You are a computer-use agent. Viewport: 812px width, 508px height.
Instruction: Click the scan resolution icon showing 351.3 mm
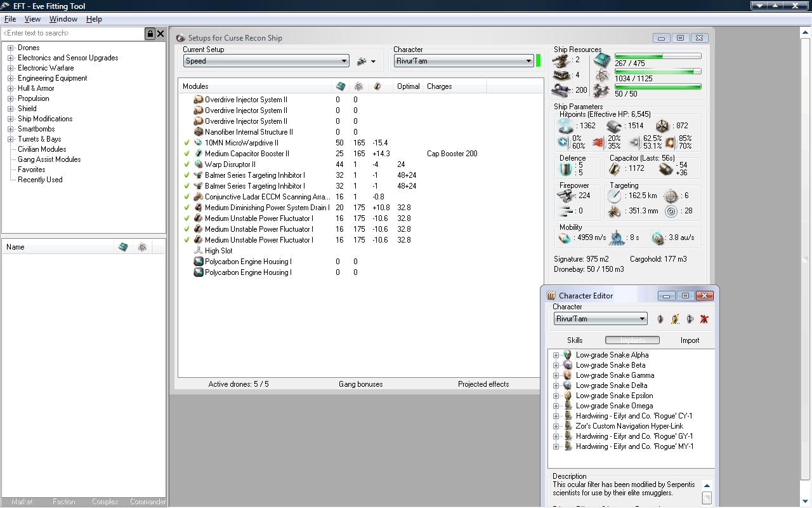point(614,211)
